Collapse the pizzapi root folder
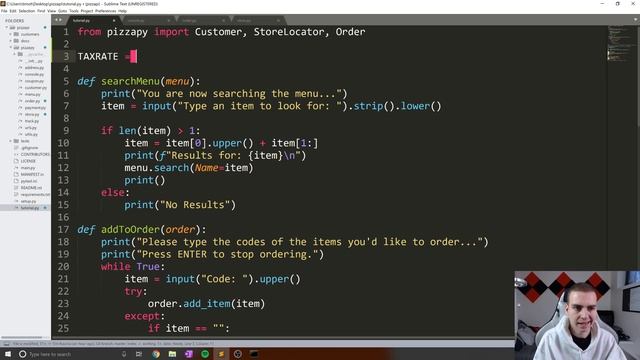The image size is (640, 360). pyautogui.click(x=7, y=28)
